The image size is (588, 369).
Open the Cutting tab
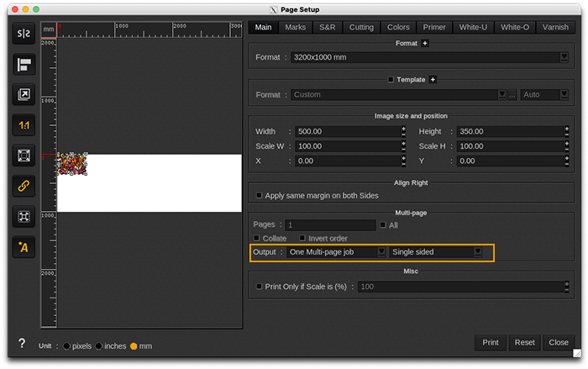361,28
